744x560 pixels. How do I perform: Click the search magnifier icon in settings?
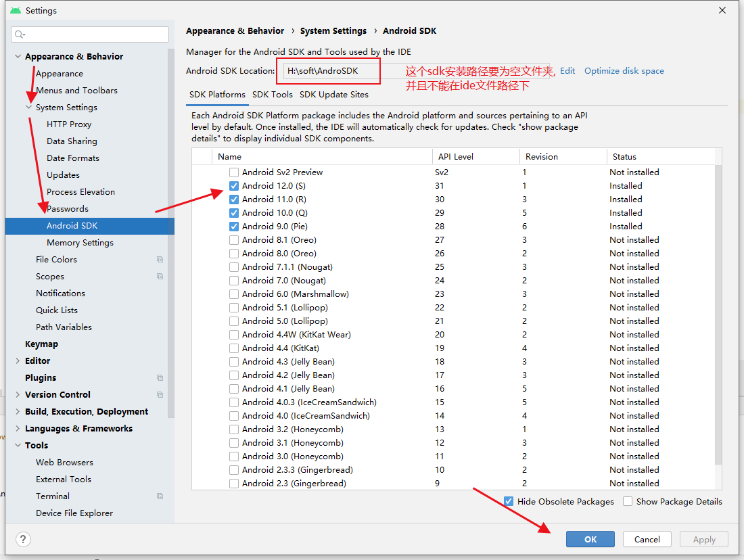click(20, 34)
